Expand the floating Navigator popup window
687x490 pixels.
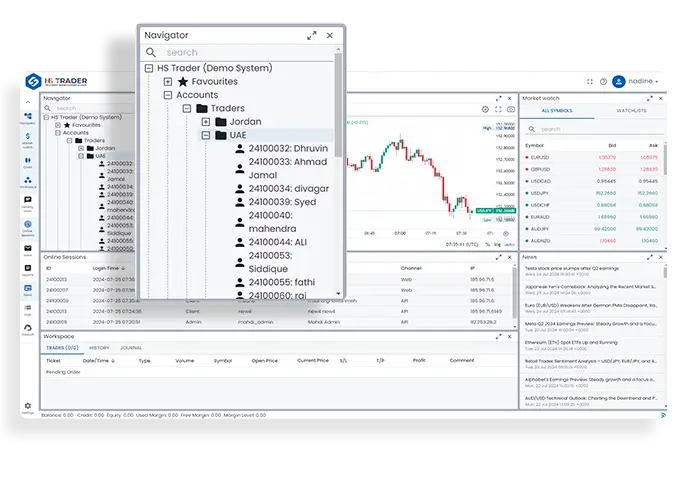pyautogui.click(x=312, y=36)
